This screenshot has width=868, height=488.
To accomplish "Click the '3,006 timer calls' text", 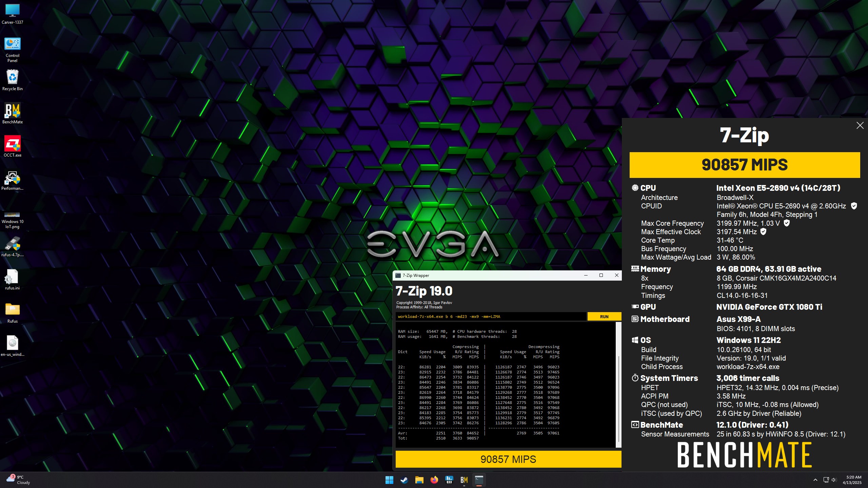I will click(748, 378).
